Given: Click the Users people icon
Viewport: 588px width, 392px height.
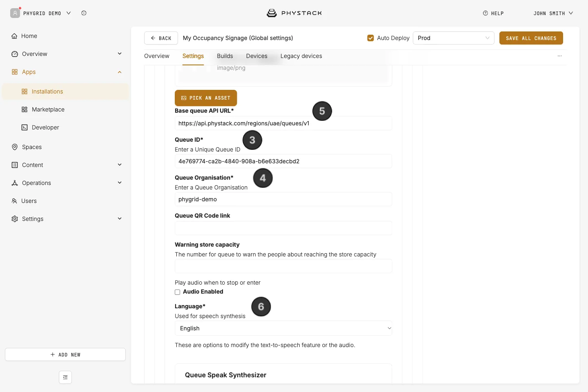Looking at the screenshot, I should 14,201.
